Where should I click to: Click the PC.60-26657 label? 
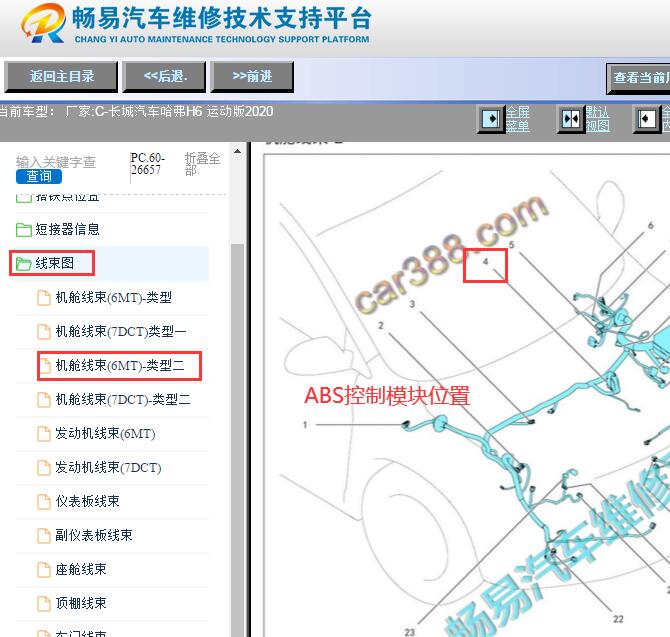click(147, 164)
